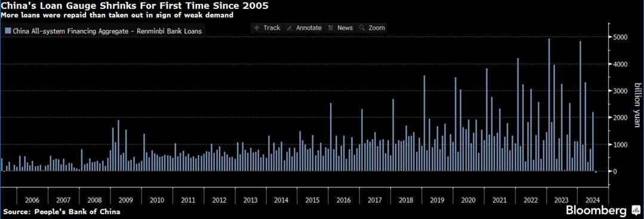Select the 2018 year label
The width and height of the screenshot is (644, 219).
406,200
